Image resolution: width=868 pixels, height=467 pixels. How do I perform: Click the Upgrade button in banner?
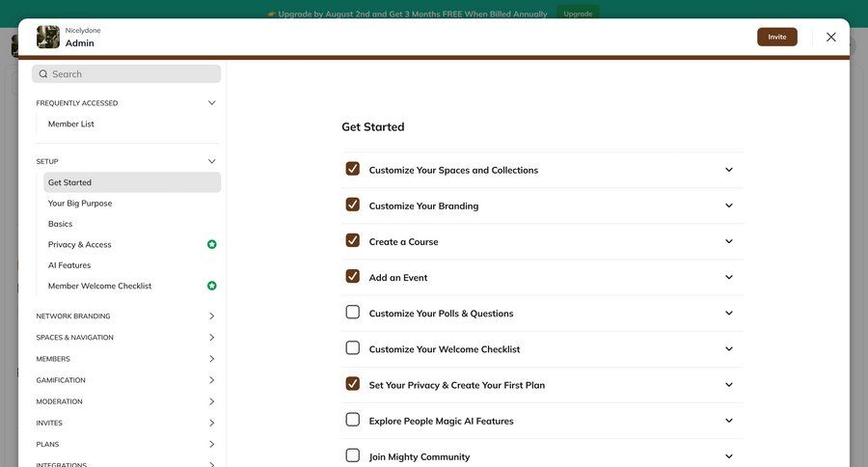[578, 14]
